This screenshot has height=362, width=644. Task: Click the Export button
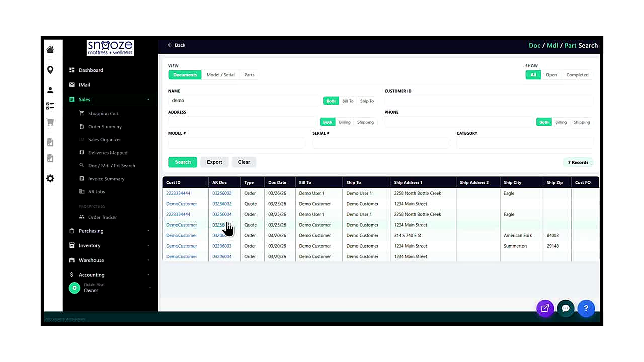(x=214, y=162)
